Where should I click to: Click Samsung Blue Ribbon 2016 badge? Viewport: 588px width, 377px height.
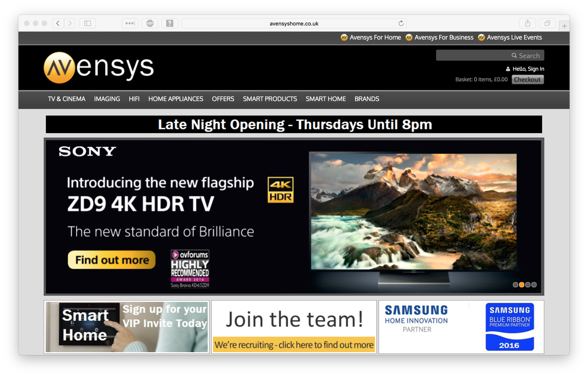coord(510,327)
